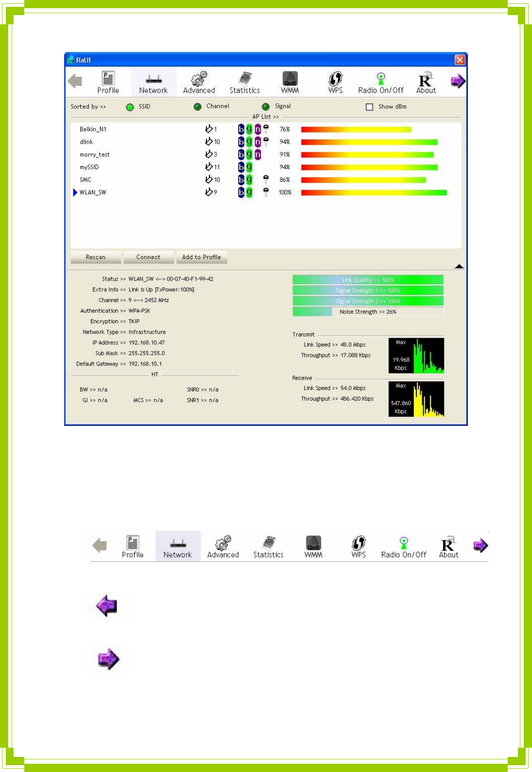Select the mySSID access point
The height and width of the screenshot is (772, 532).
click(x=266, y=167)
